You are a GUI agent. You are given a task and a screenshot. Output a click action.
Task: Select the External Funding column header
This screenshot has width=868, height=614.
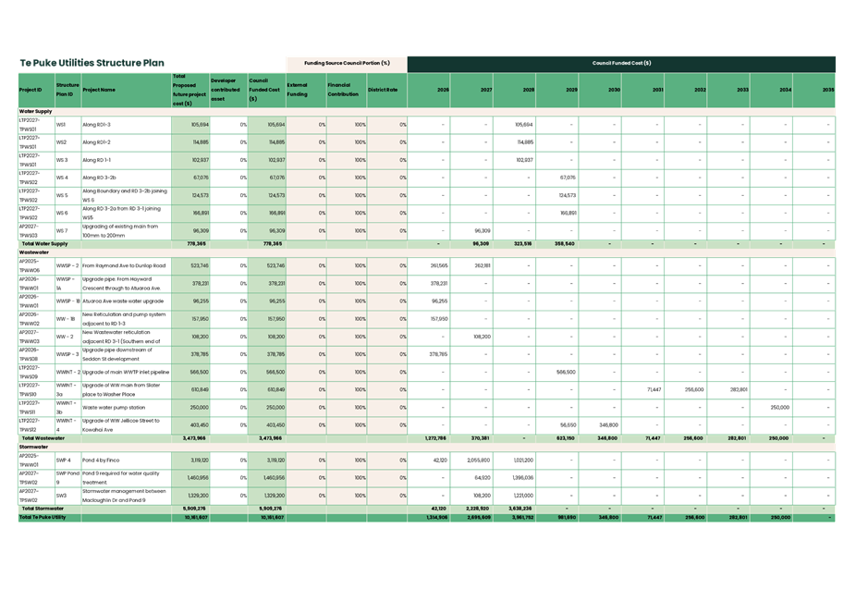point(298,90)
